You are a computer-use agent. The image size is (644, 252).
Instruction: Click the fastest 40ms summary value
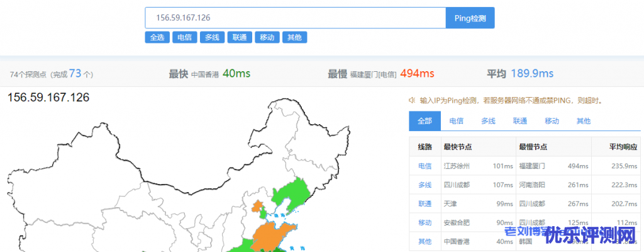(x=236, y=74)
